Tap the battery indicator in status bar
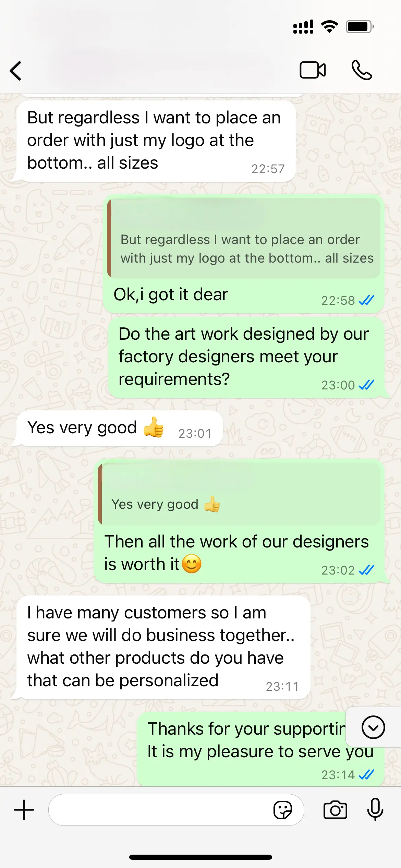The height and width of the screenshot is (868, 401). [x=360, y=26]
